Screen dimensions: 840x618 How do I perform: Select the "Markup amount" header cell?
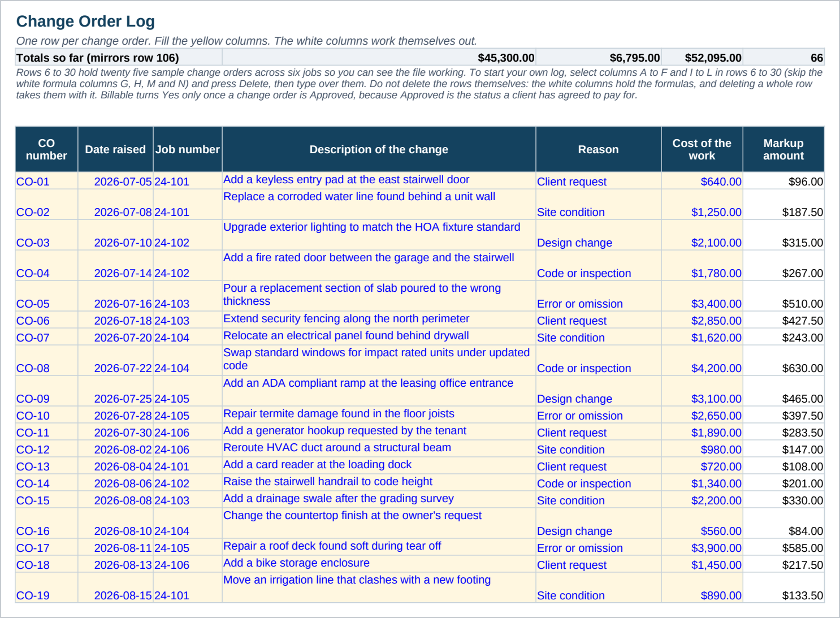783,149
